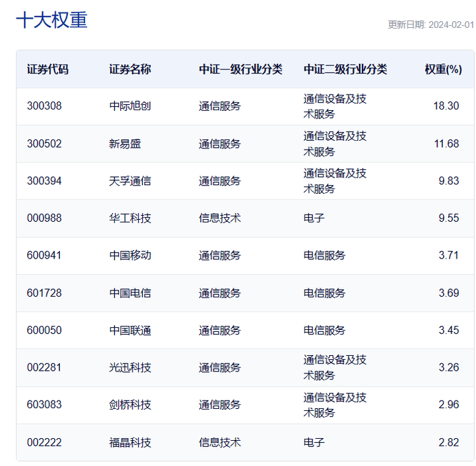Select security name 福晶科技
Viewport: 476px width, 466px height.
pos(130,443)
